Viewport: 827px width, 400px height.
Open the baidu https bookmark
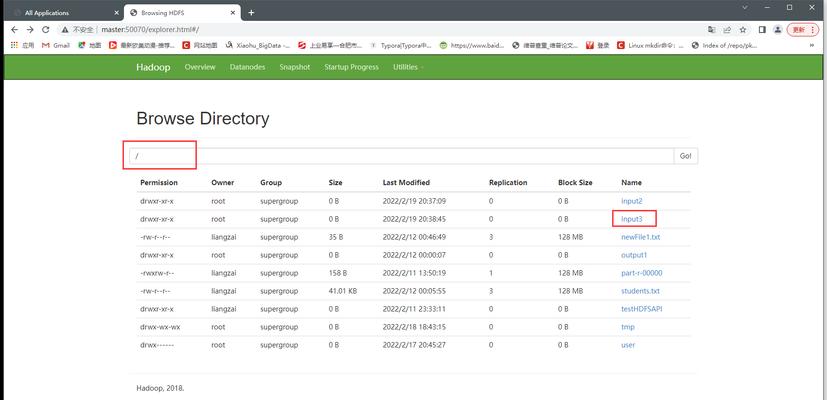[472, 45]
